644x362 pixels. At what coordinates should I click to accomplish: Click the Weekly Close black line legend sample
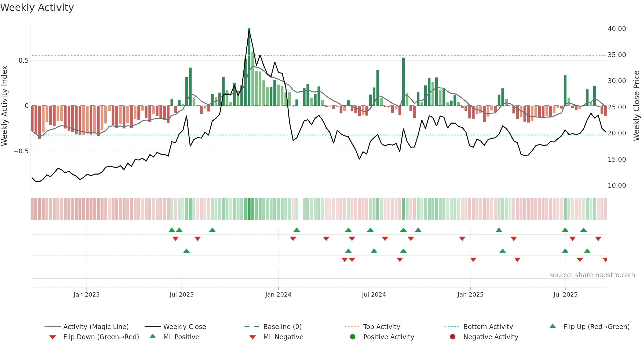pos(152,327)
